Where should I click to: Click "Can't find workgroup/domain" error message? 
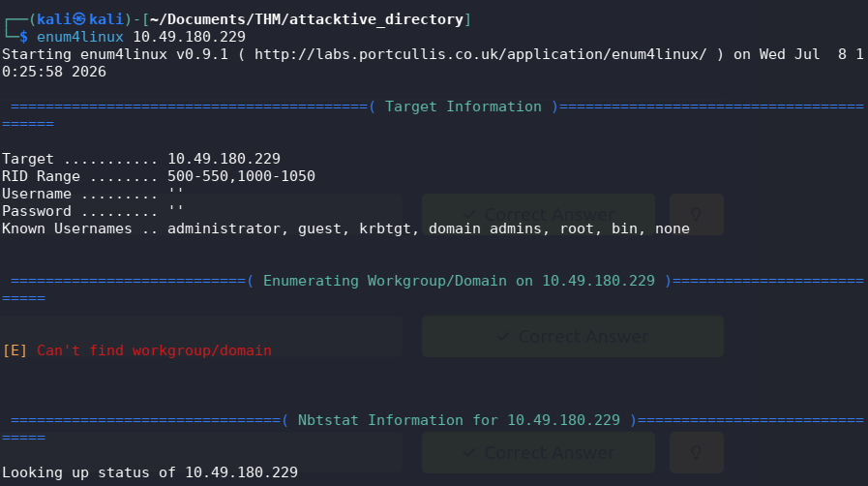[154, 350]
